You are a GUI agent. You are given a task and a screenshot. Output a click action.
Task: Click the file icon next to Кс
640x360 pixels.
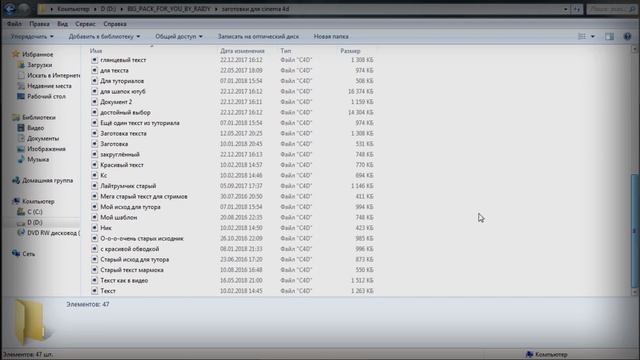click(x=94, y=175)
